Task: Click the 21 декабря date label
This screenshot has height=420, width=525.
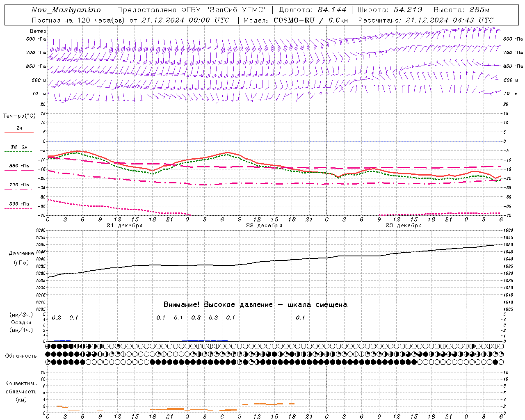Action: pyautogui.click(x=125, y=226)
